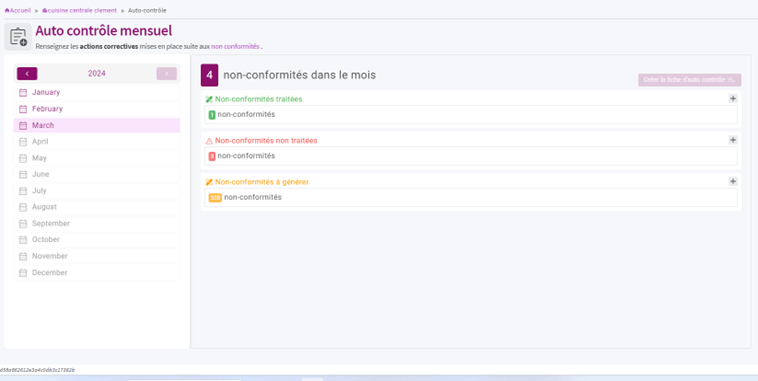Select November in the month list
The height and width of the screenshot is (381, 758).
click(97, 256)
